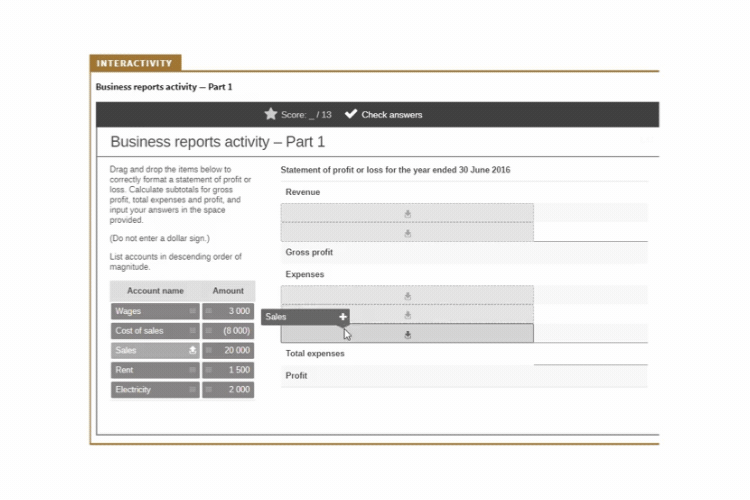750x500 pixels.
Task: Click the drop icon in the first Expenses slot
Action: tap(408, 296)
